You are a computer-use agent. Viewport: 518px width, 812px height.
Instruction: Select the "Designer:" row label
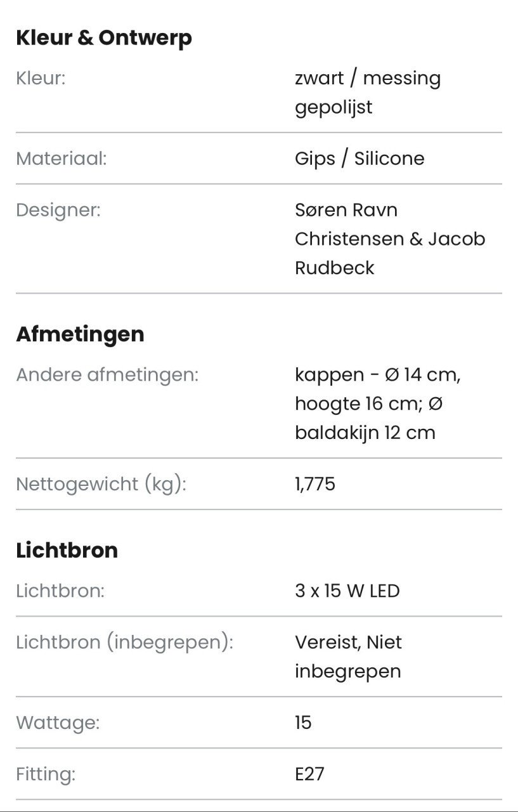(58, 210)
